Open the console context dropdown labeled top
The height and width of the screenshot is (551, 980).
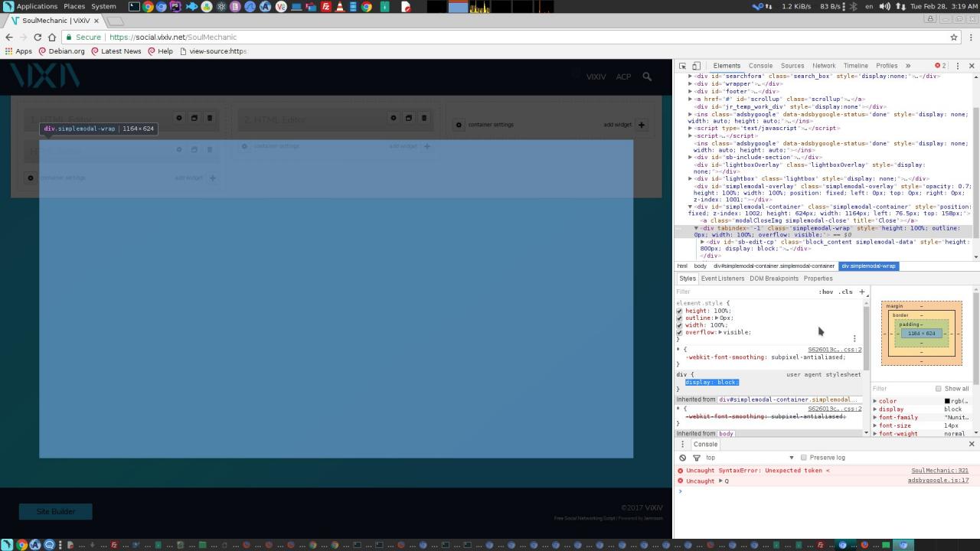point(749,458)
